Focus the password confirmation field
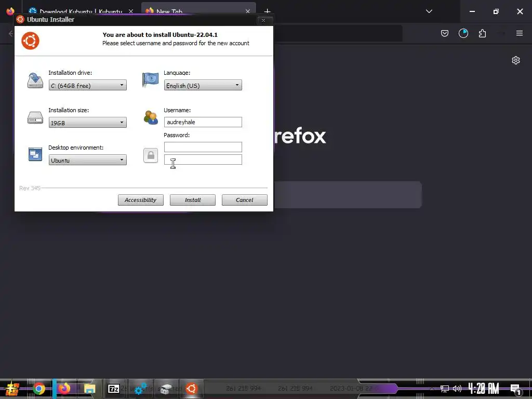 pyautogui.click(x=203, y=159)
